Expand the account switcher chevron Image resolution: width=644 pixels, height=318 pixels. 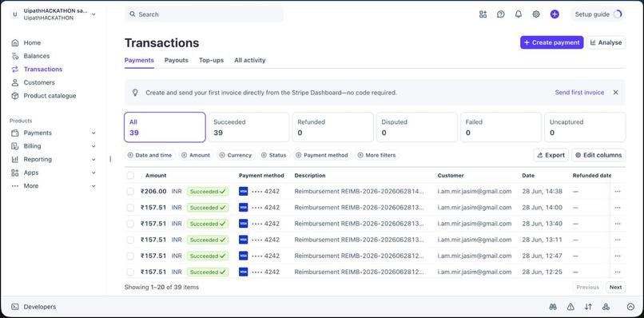tap(93, 14)
